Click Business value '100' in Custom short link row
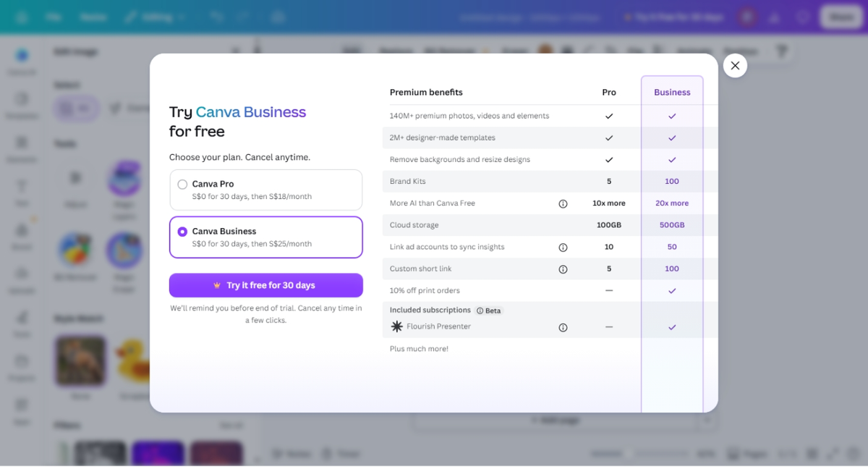The width and height of the screenshot is (868, 469). [672, 269]
